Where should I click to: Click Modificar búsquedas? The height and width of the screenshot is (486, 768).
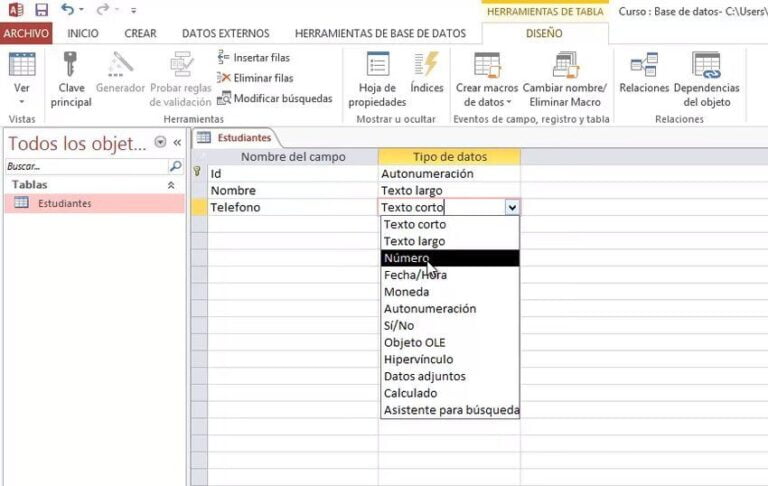click(275, 98)
